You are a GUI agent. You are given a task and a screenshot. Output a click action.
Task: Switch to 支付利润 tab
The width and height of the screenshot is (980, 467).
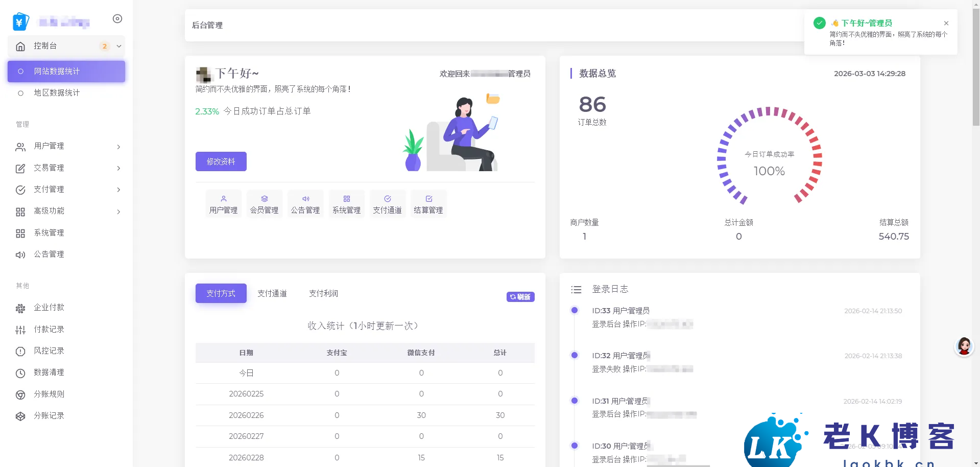click(x=323, y=293)
